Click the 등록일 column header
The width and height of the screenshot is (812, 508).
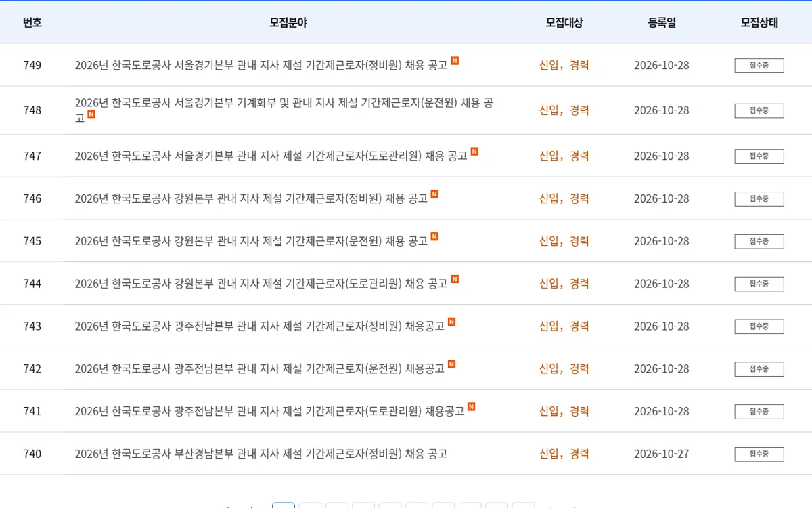(x=662, y=22)
